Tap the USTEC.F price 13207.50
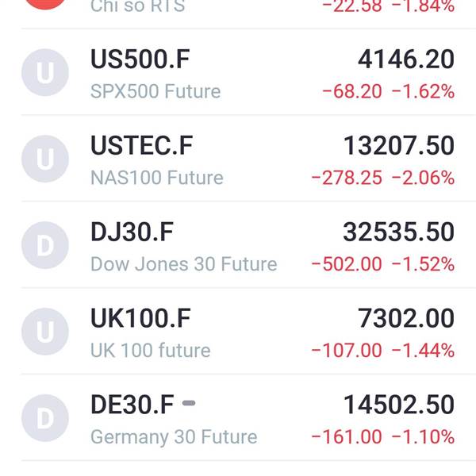 398,145
